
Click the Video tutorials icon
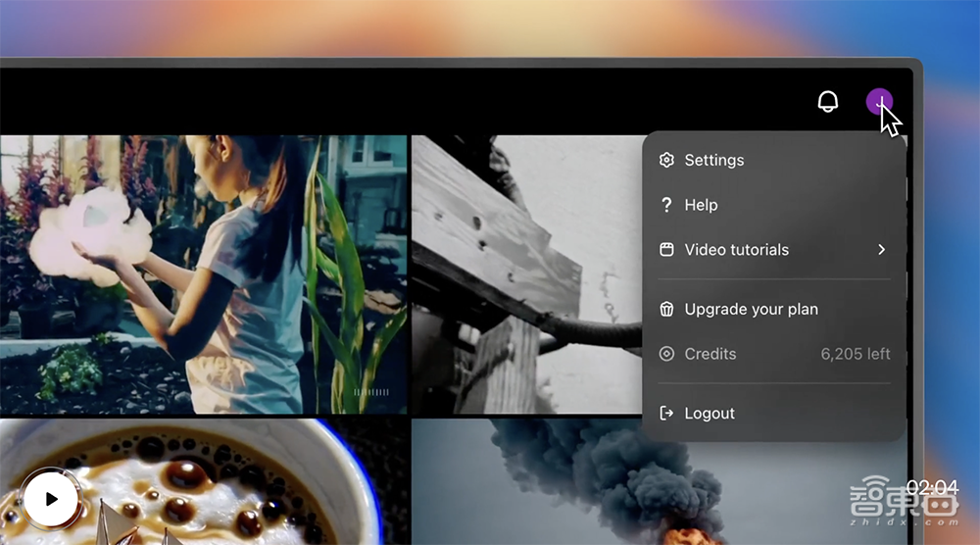pos(667,250)
